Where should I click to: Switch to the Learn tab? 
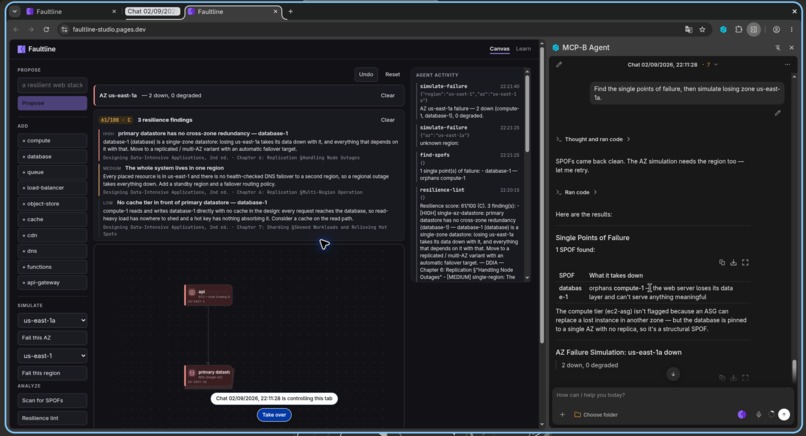coord(523,49)
